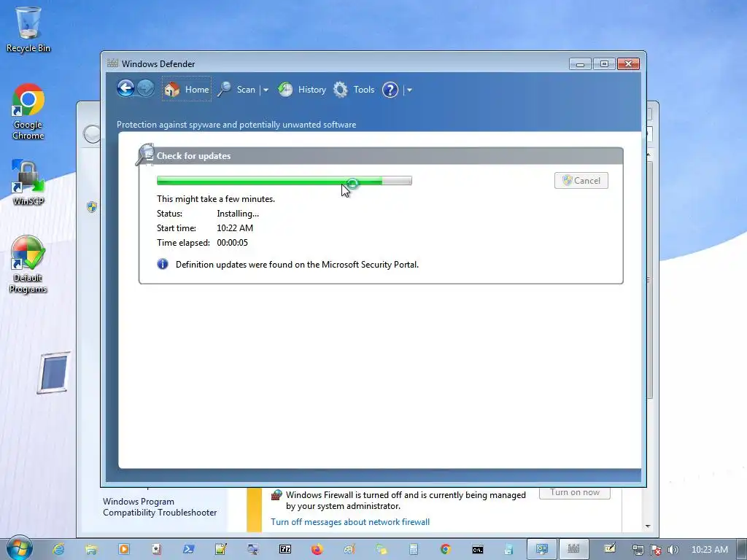The image size is (747, 560).
Task: Open the Windows Start menu
Action: (x=20, y=548)
